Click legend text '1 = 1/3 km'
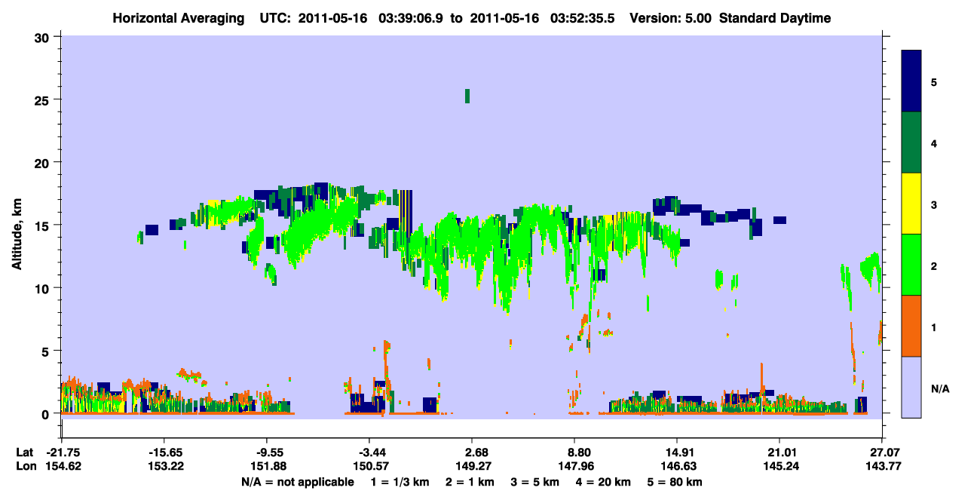Viewport: 980px width, 503px height. point(400,481)
